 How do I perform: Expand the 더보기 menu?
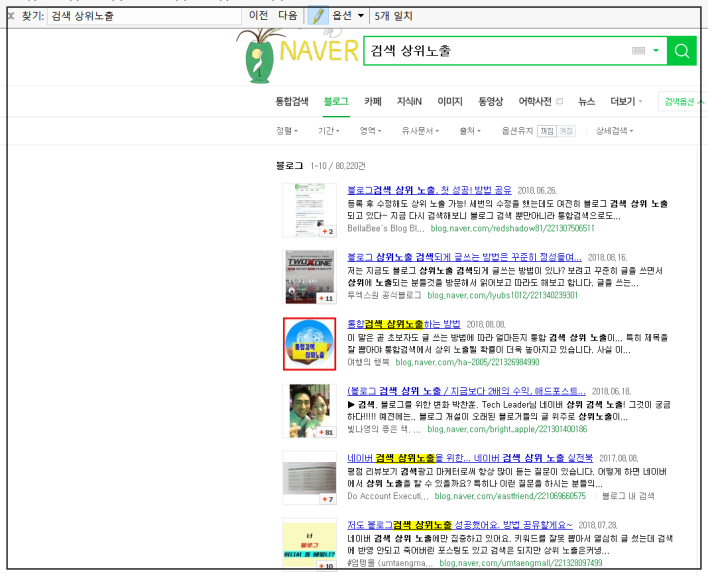626,102
